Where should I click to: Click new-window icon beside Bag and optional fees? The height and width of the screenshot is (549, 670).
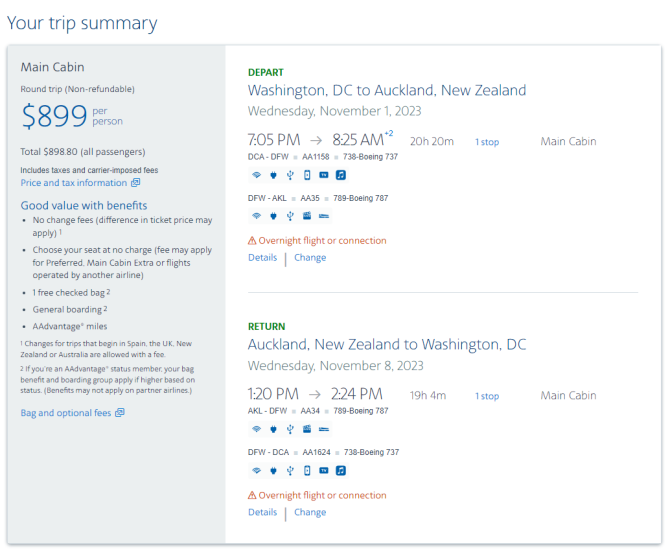(x=120, y=413)
